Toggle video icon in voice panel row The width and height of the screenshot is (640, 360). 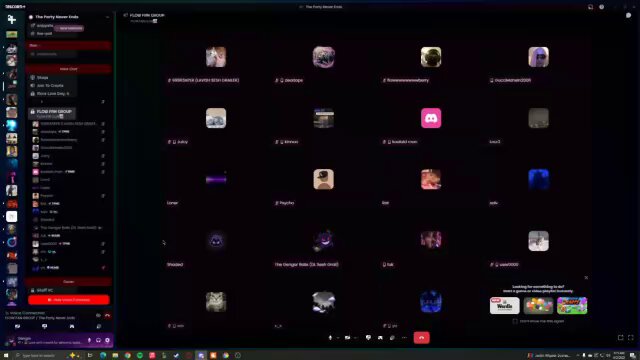(18, 327)
